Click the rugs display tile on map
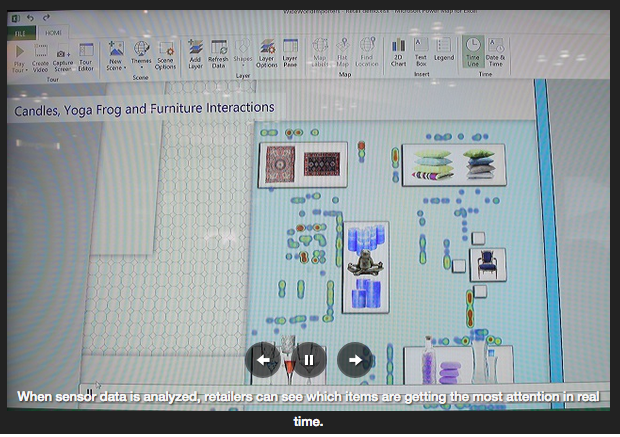The width and height of the screenshot is (620, 437). coord(303,165)
